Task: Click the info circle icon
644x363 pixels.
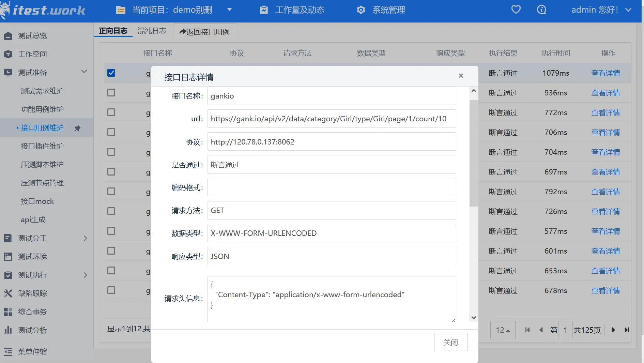Action: click(x=541, y=10)
